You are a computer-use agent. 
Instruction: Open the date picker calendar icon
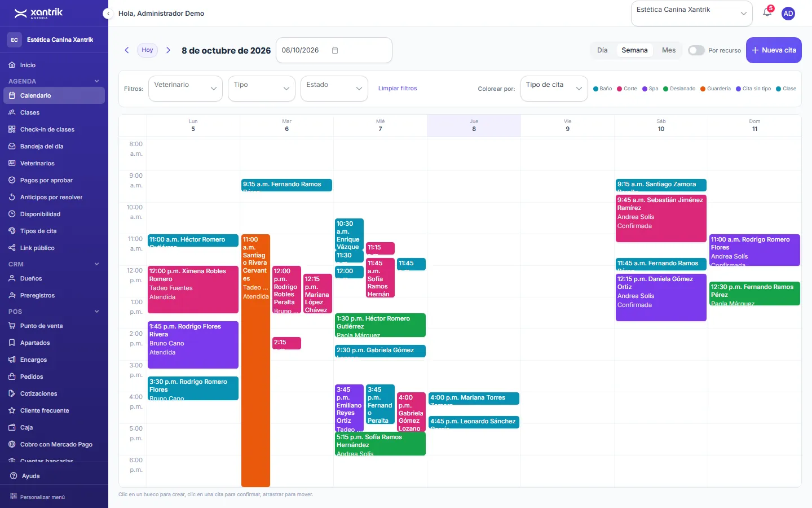pyautogui.click(x=335, y=50)
